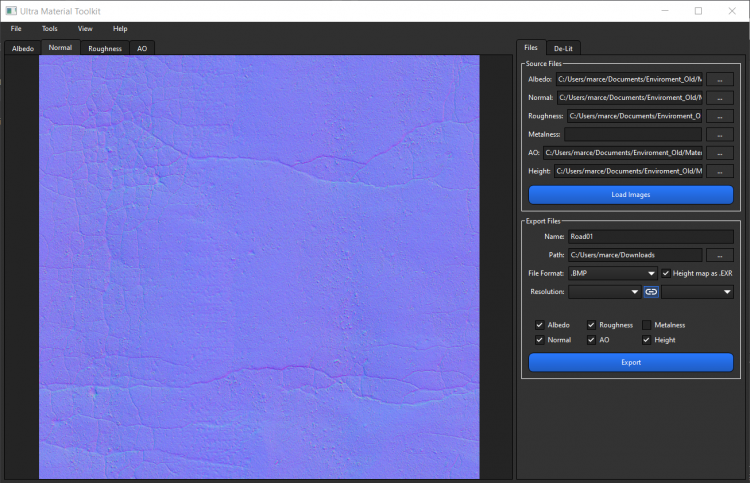Image resolution: width=750 pixels, height=483 pixels.
Task: Expand the first Resolution dropdown
Action: pyautogui.click(x=604, y=292)
